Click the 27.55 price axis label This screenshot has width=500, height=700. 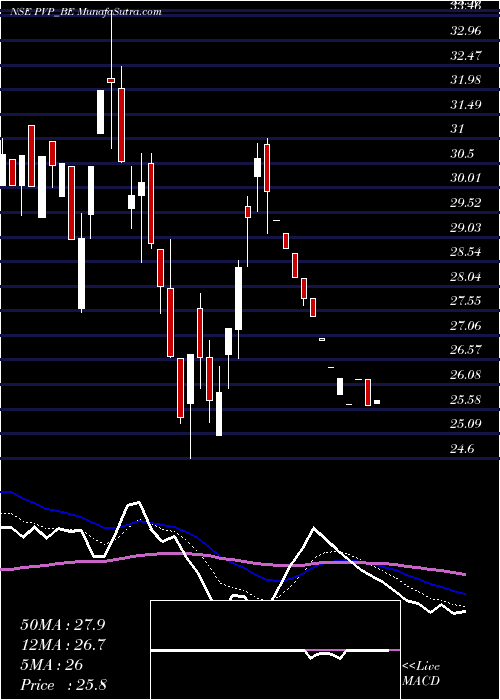[466, 300]
